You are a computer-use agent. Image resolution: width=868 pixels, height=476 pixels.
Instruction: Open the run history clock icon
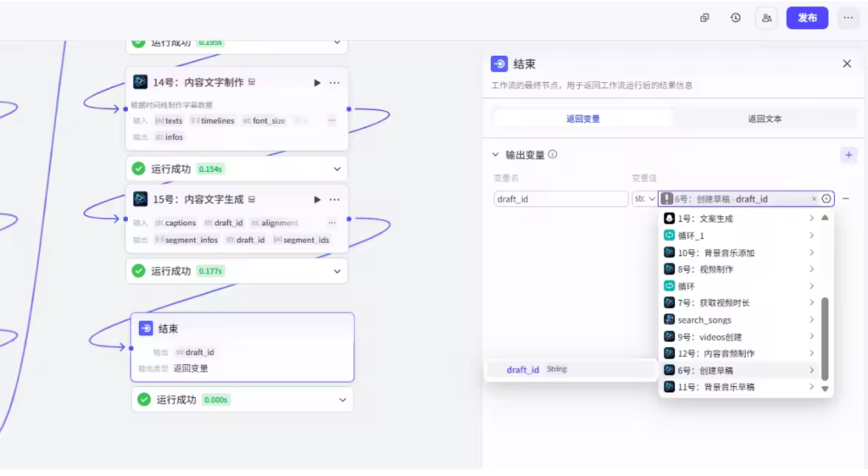(x=736, y=18)
